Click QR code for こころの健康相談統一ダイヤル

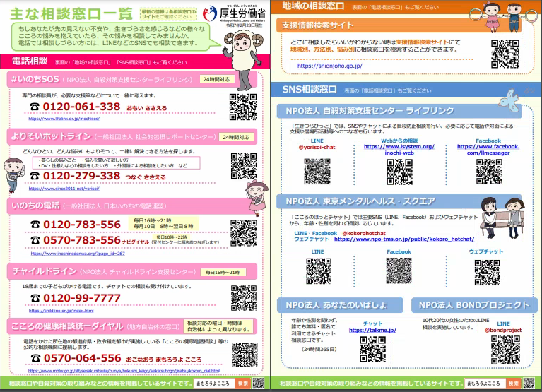click(x=245, y=355)
